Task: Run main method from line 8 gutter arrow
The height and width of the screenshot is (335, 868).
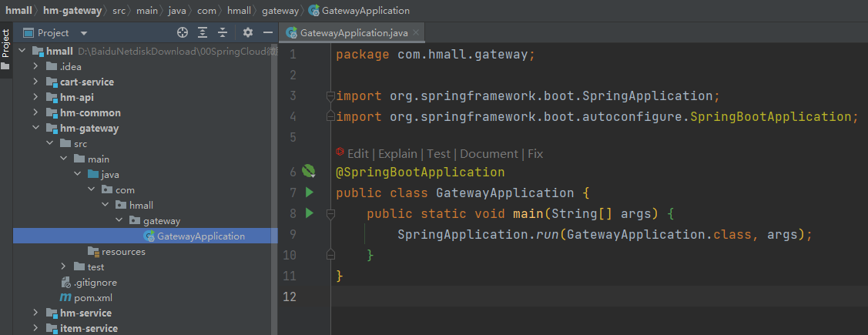Action: [x=309, y=213]
